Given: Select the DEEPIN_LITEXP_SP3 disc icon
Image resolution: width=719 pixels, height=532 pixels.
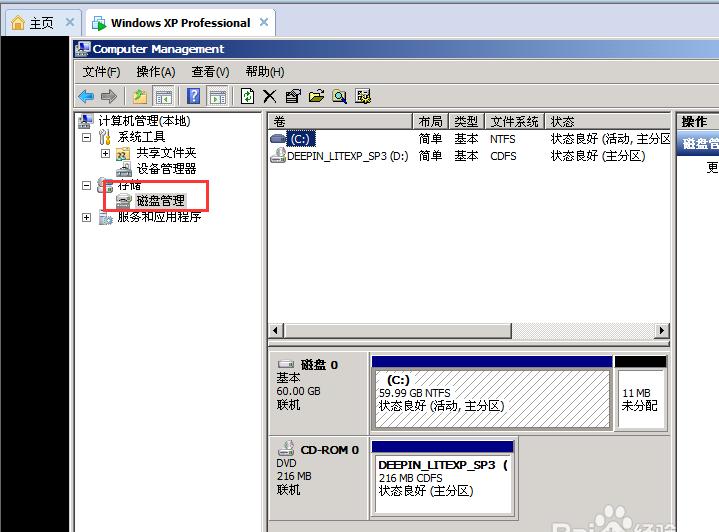Looking at the screenshot, I should click(278, 155).
